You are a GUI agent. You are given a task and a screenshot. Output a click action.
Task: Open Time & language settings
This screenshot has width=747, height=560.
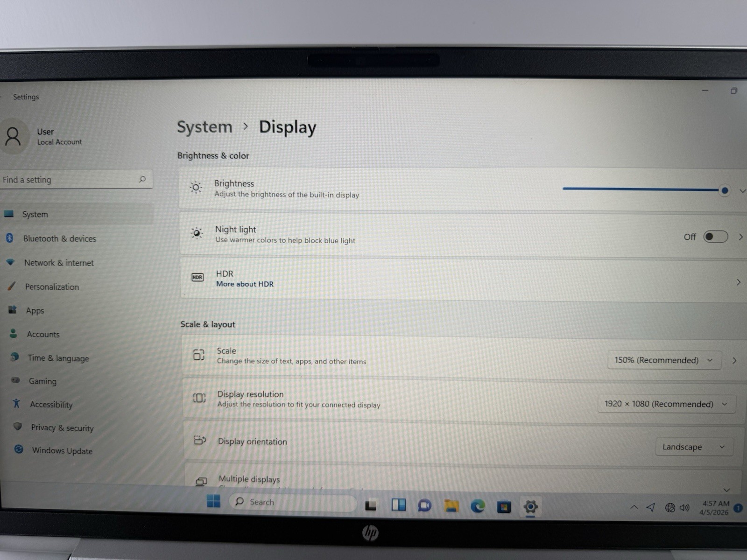(x=58, y=358)
